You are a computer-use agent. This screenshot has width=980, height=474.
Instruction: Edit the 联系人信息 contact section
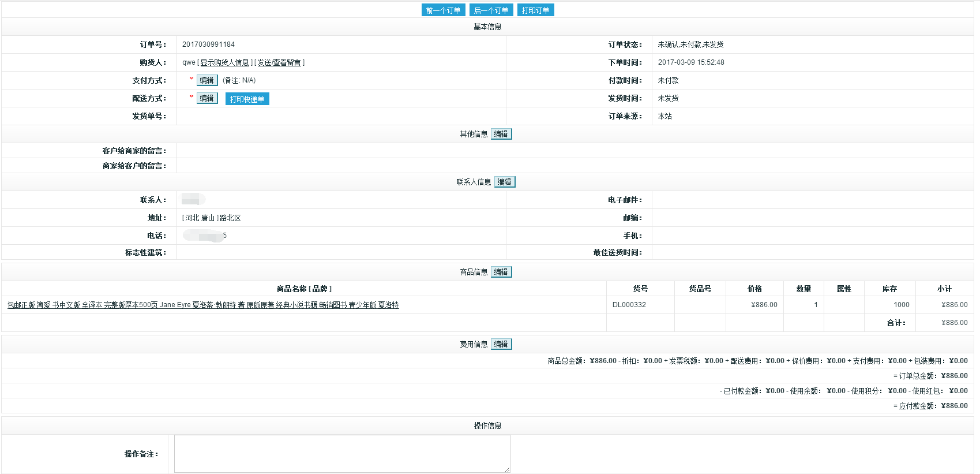click(504, 182)
